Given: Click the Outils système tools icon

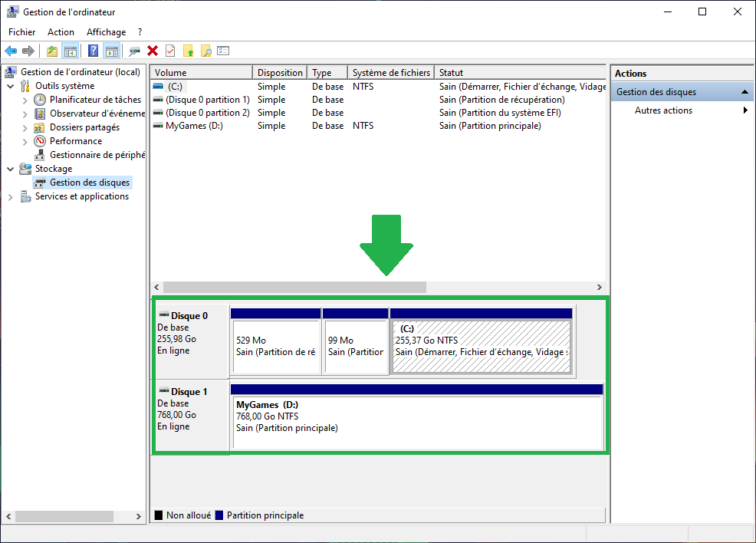Looking at the screenshot, I should click(x=25, y=86).
